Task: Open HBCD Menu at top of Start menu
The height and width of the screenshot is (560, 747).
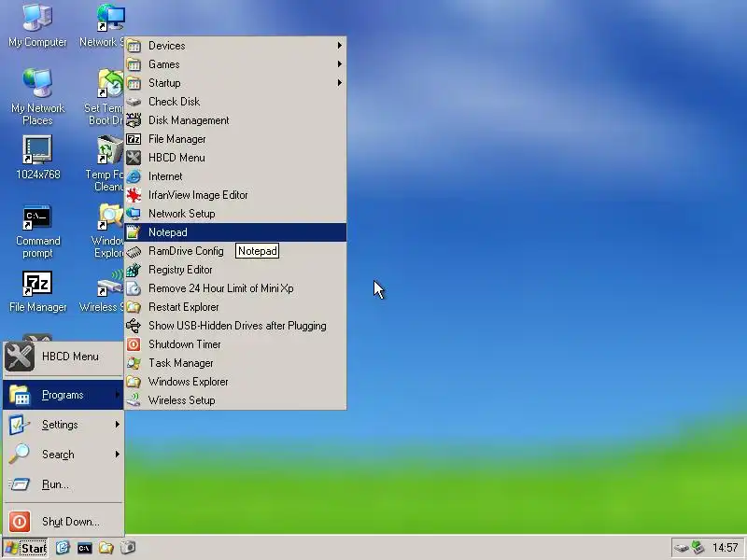Action: (x=63, y=357)
